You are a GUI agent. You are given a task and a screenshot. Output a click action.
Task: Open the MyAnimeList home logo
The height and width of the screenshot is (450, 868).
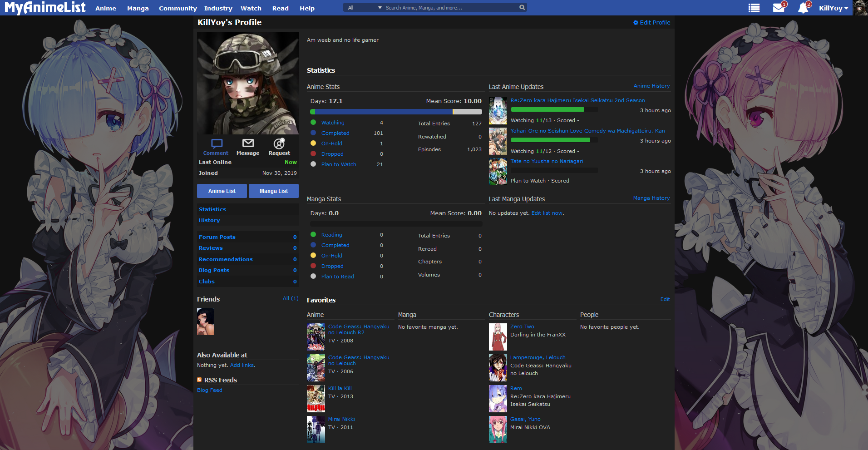(45, 8)
